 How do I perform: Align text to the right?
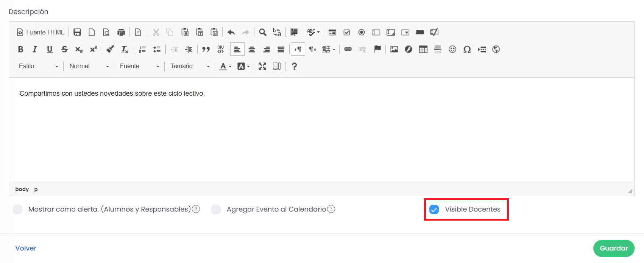tap(267, 49)
